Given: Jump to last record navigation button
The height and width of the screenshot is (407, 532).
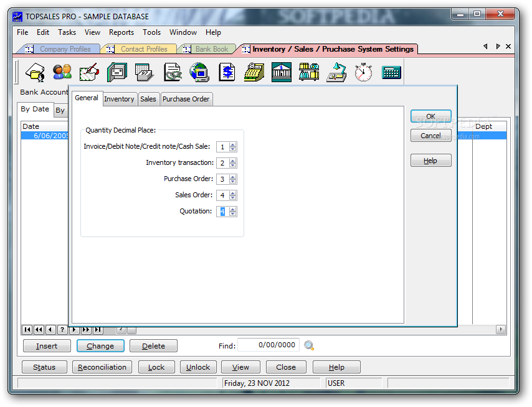Looking at the screenshot, I should point(98,329).
